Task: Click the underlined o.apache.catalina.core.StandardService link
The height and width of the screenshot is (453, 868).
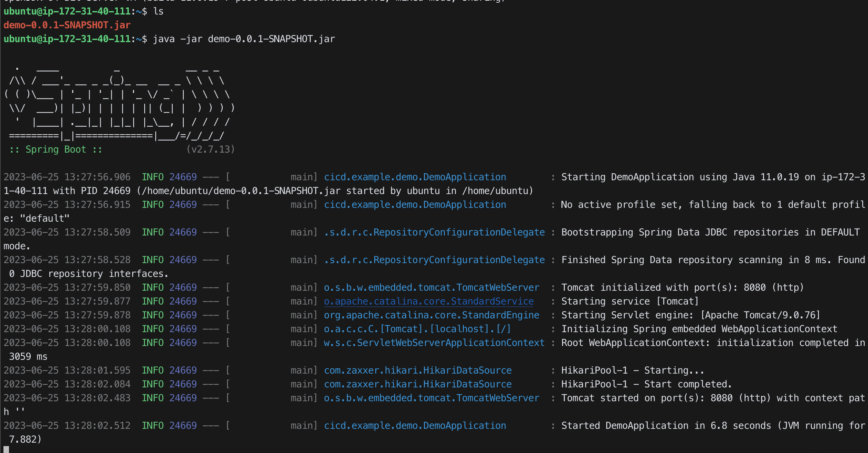Action: [428, 301]
